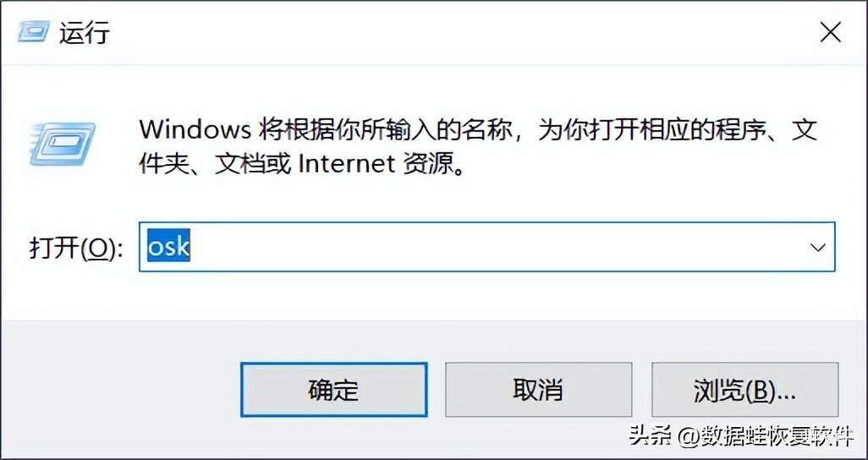Image resolution: width=868 pixels, height=460 pixels.
Task: Click the 运行 title text
Action: [x=85, y=33]
